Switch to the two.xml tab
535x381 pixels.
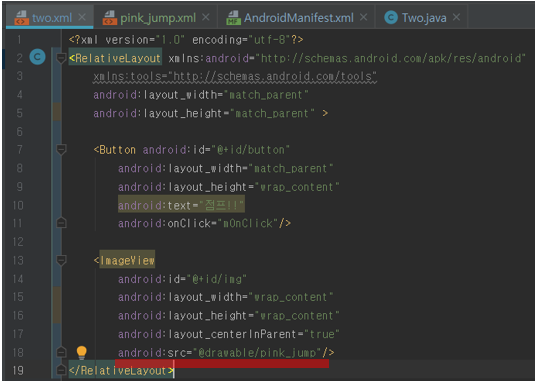click(49, 18)
